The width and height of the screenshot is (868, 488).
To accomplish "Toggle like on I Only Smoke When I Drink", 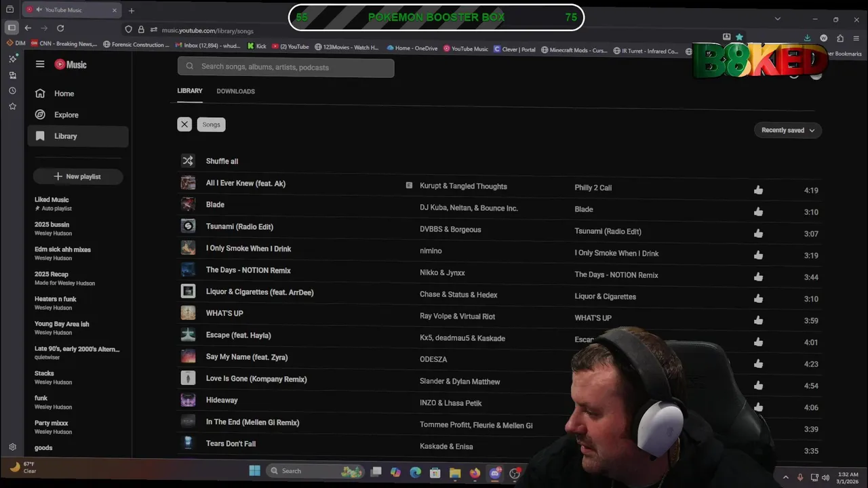I will 758,256.
